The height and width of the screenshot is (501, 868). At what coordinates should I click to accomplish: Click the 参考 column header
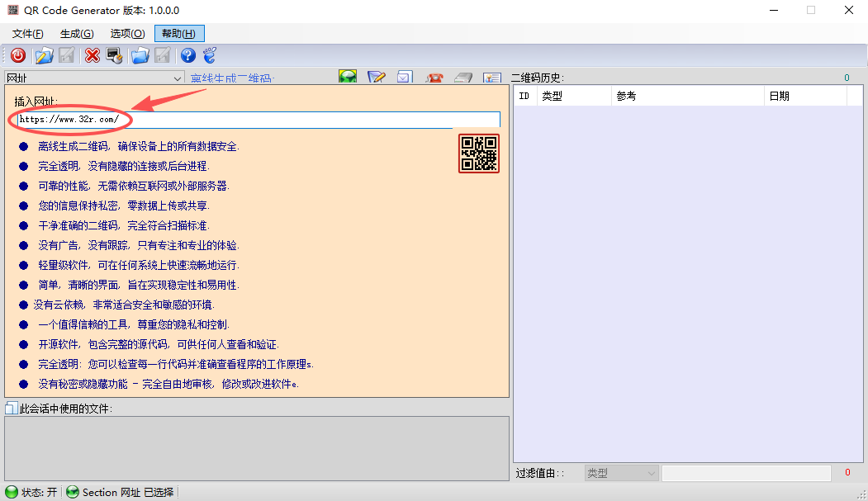click(x=687, y=96)
